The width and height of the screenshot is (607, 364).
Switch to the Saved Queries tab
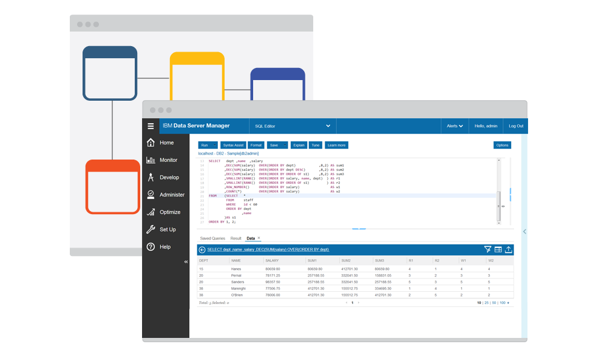(212, 238)
